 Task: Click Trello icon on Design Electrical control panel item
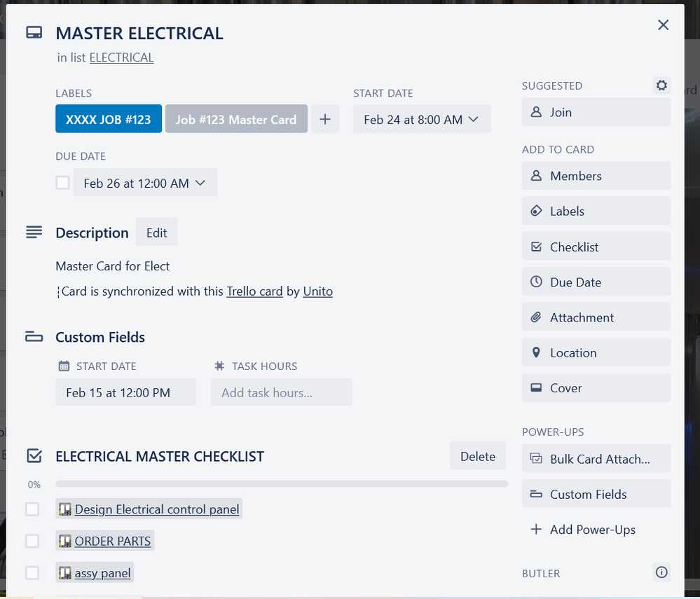click(65, 509)
